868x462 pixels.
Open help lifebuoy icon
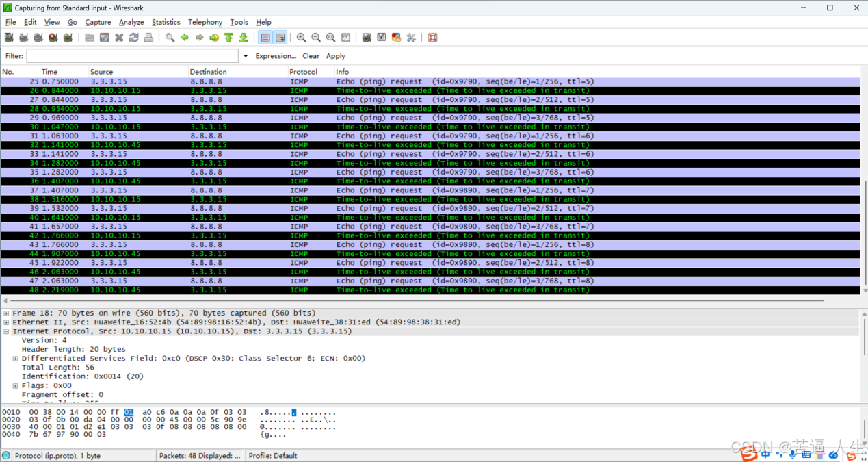(x=432, y=38)
